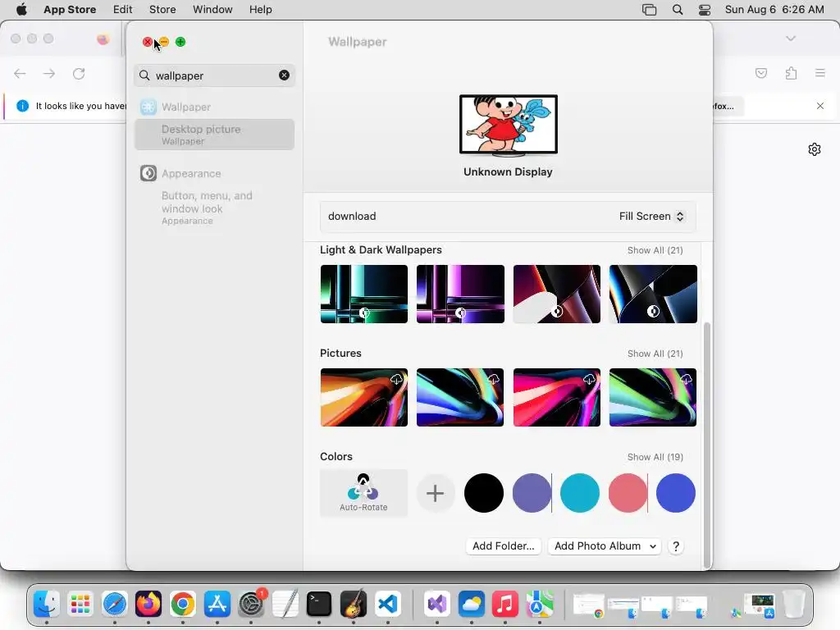Select the Wallpaper sidebar result
Viewport: 840px width, 630px height.
(214, 107)
